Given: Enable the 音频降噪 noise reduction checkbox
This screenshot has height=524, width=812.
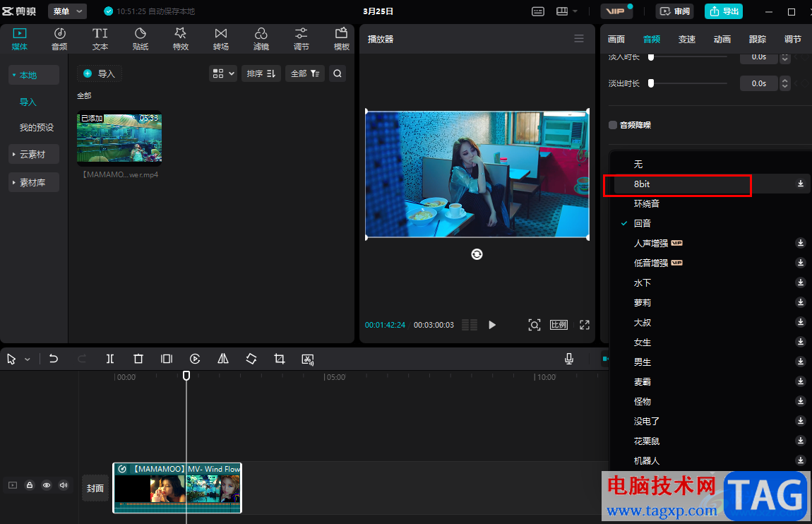Looking at the screenshot, I should (x=613, y=125).
